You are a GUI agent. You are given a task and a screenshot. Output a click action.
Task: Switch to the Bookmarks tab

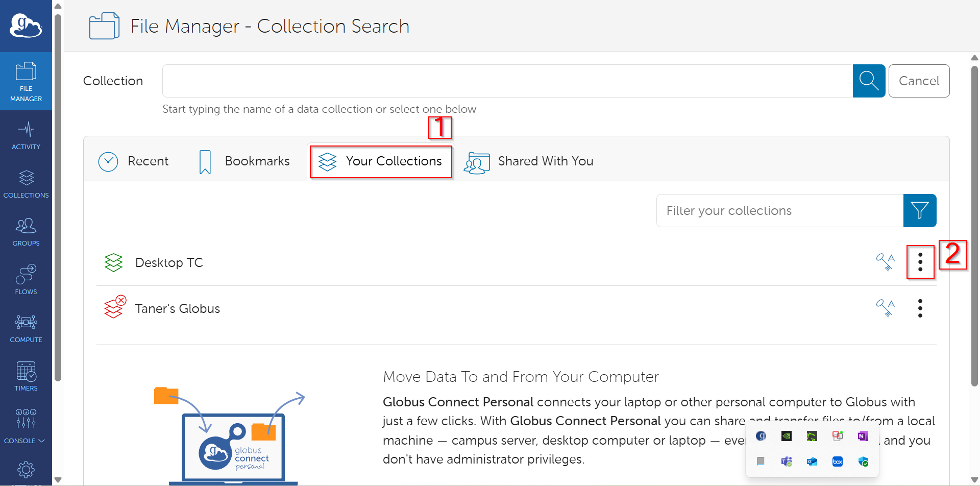click(x=244, y=161)
